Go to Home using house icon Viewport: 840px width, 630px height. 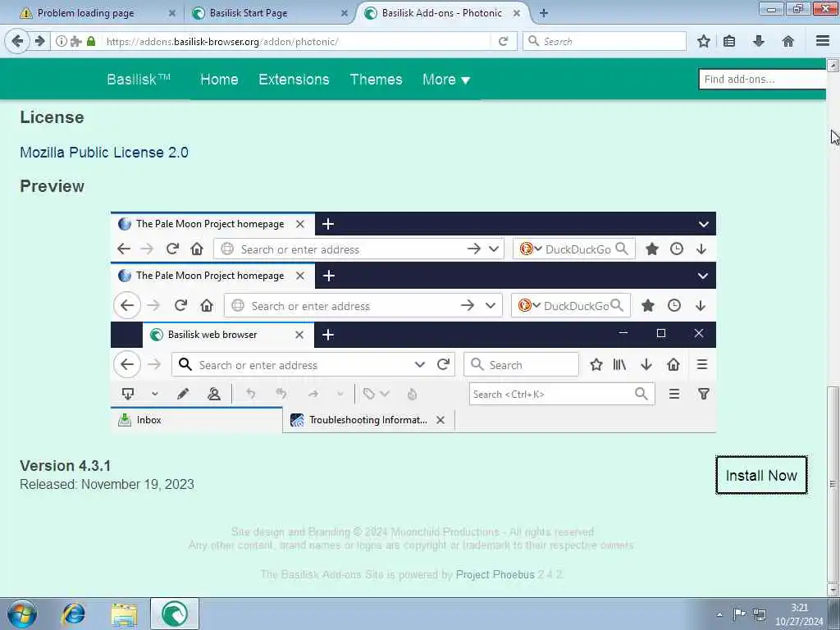click(788, 41)
